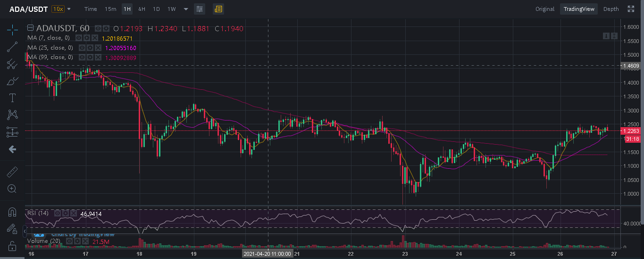
Task: Collapse the left drawing toolbar
Action: point(25,231)
